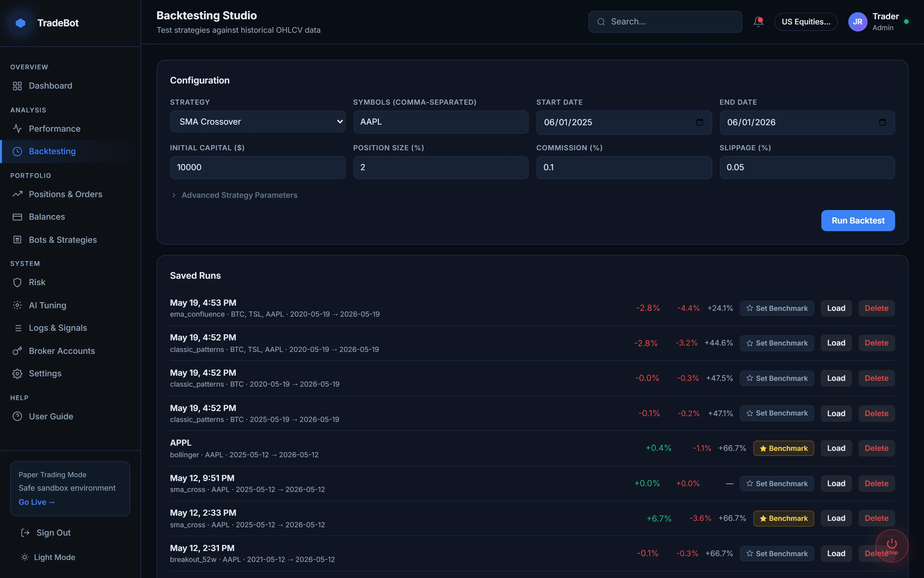Click the Balances card icon
Screen dimensions: 924x578
point(17,217)
